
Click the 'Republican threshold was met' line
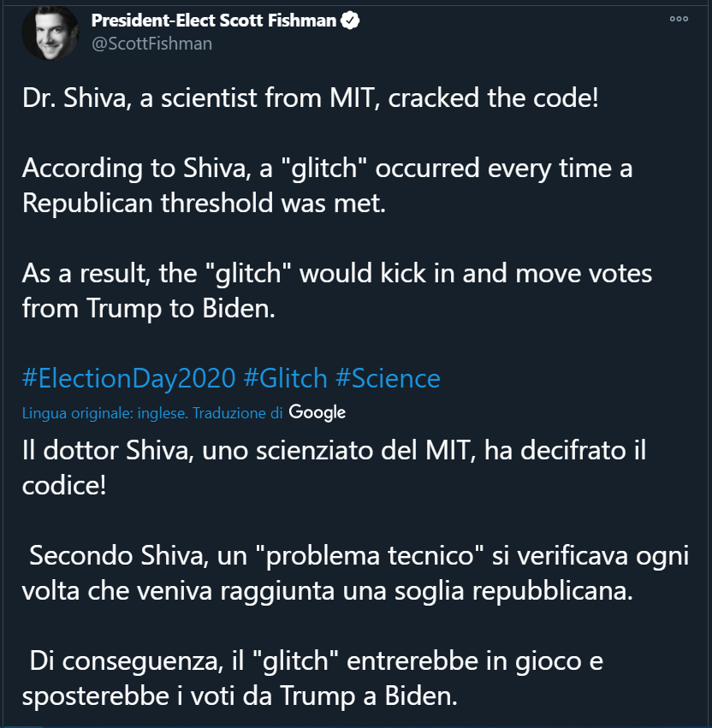coord(205,204)
